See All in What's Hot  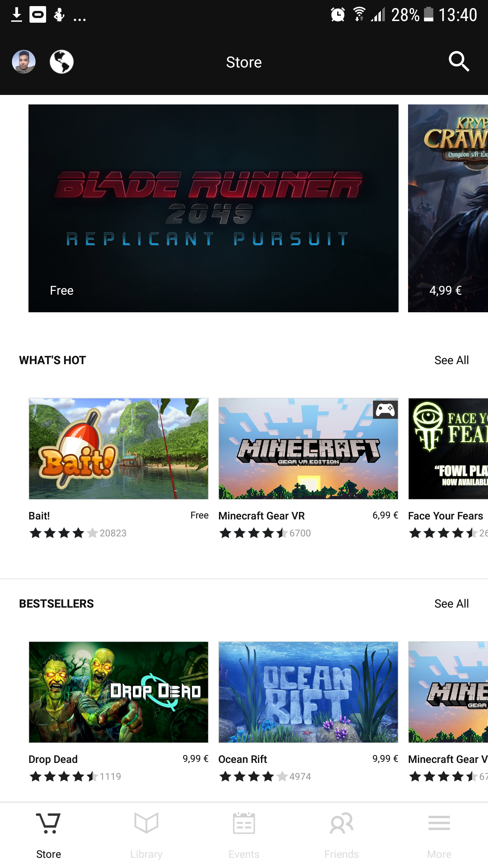tap(451, 360)
